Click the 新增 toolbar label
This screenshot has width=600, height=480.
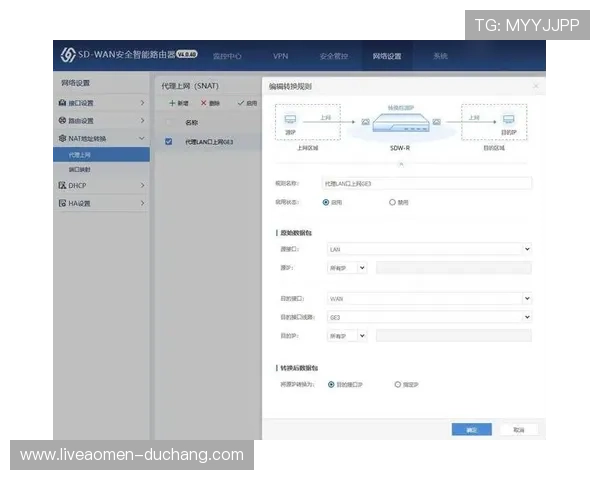[x=183, y=103]
